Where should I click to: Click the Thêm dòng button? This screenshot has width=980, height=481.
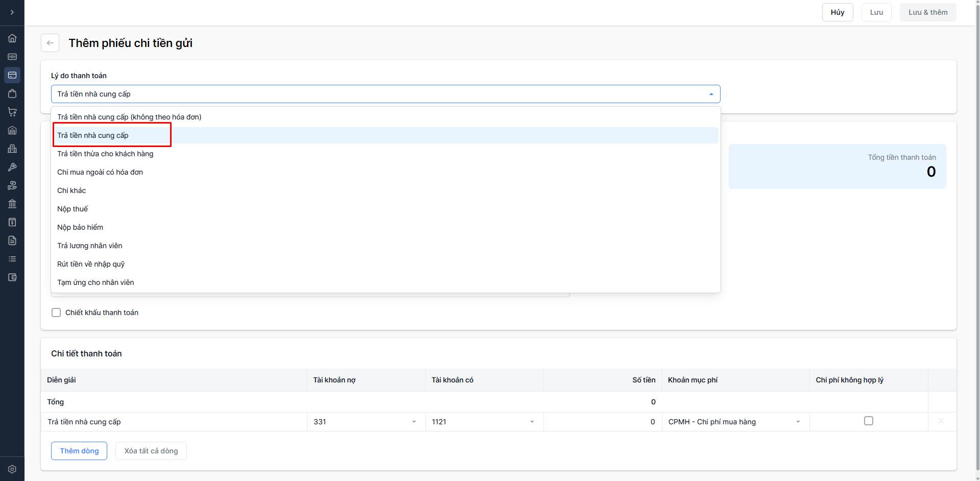tap(79, 451)
